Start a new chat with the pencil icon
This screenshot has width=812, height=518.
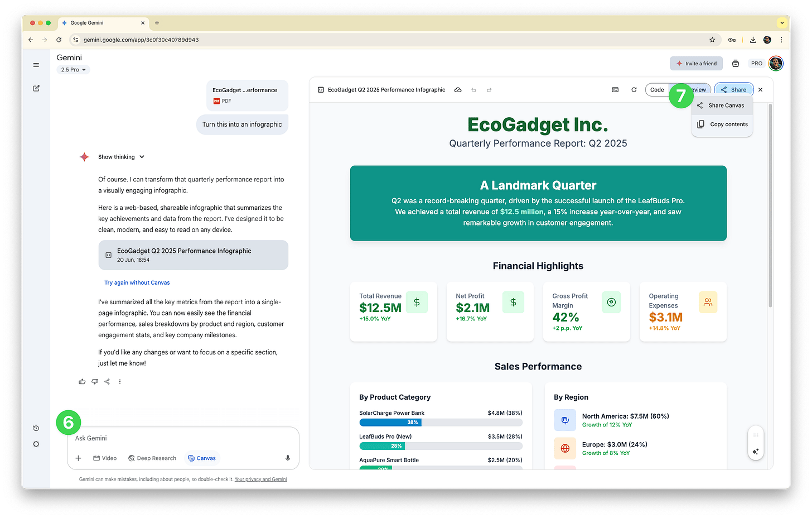(36, 88)
